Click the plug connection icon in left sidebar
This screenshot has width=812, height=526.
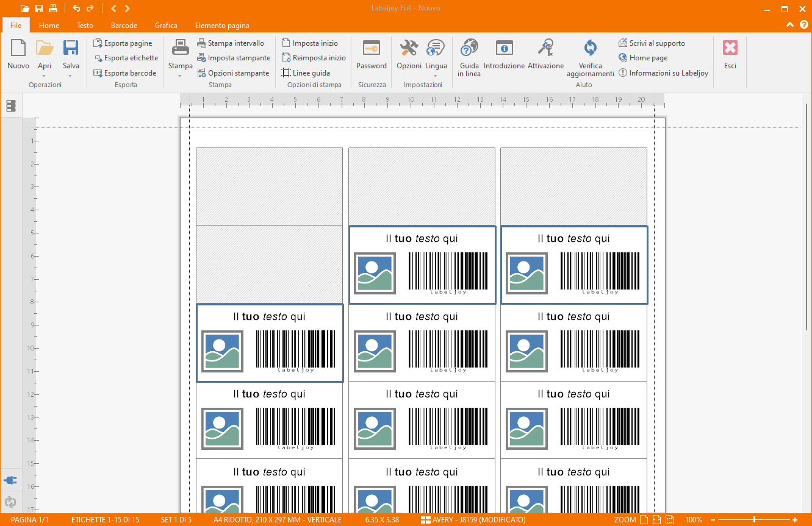coord(10,480)
